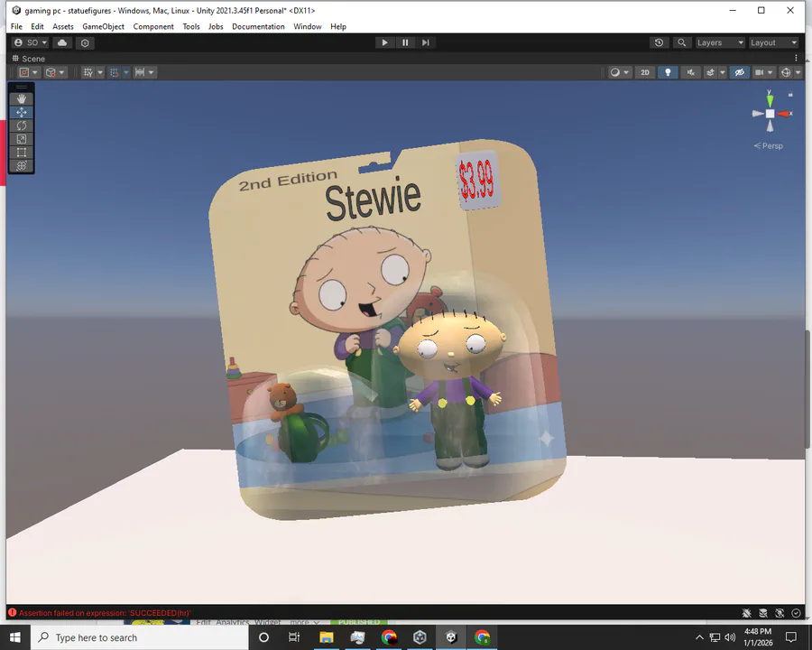
Task: Click the debug mode bug icon in status bar
Action: pyautogui.click(x=746, y=613)
